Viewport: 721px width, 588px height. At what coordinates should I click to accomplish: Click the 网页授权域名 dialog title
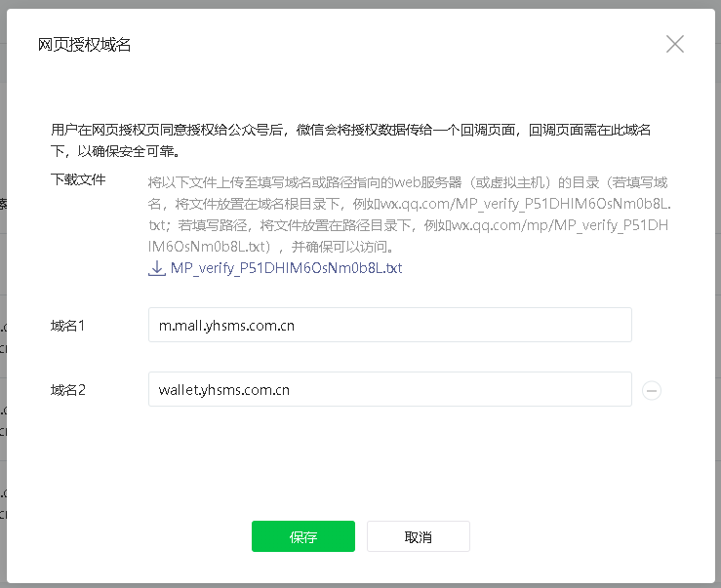coord(84,45)
